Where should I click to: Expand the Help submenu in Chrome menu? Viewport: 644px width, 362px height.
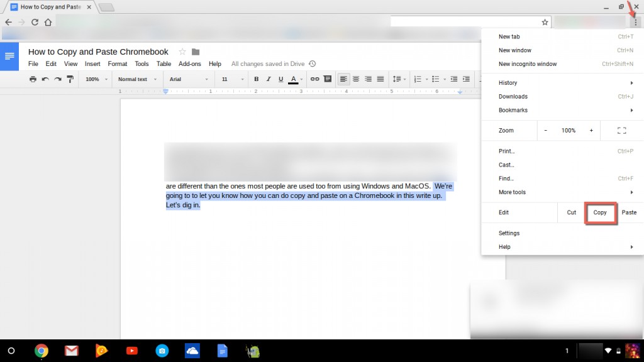pyautogui.click(x=562, y=246)
